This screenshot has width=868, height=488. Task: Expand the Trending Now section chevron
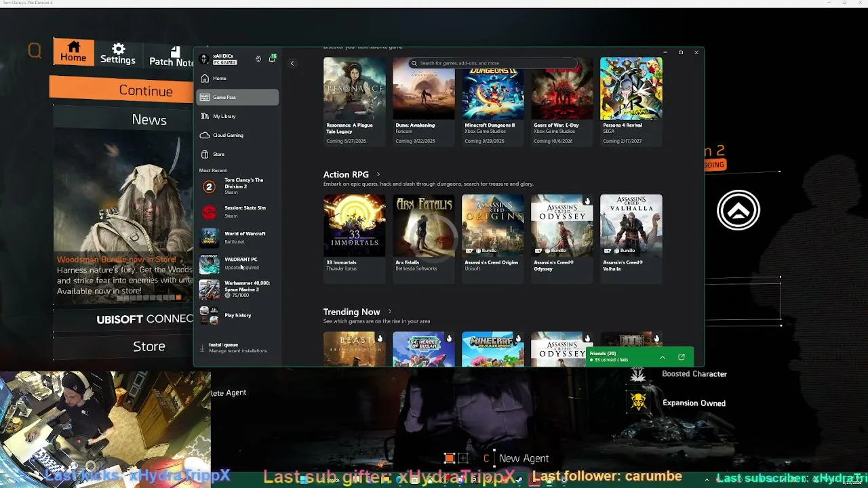click(389, 312)
